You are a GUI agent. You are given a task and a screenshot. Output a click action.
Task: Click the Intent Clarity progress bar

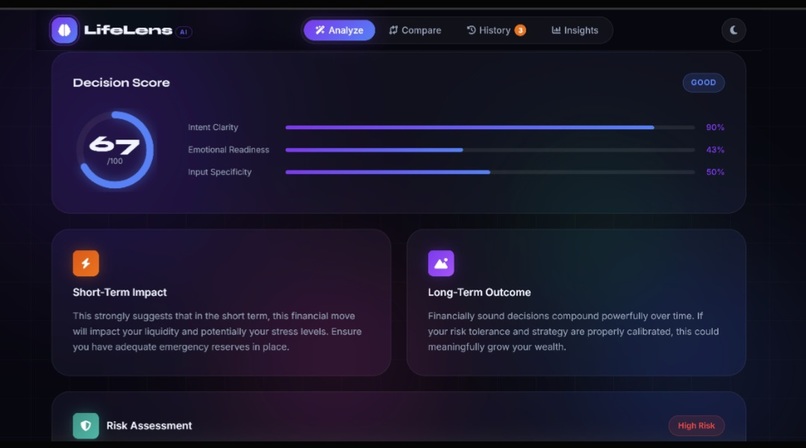(x=490, y=127)
